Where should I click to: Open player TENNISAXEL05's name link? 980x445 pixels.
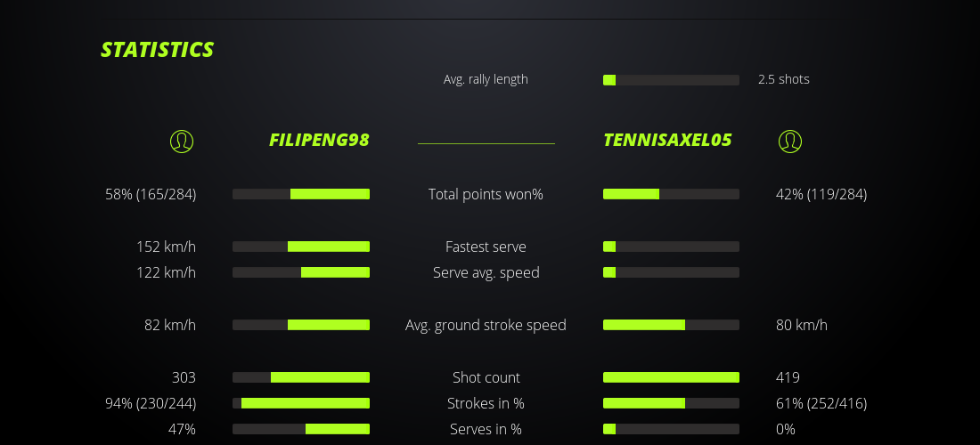[x=667, y=140]
